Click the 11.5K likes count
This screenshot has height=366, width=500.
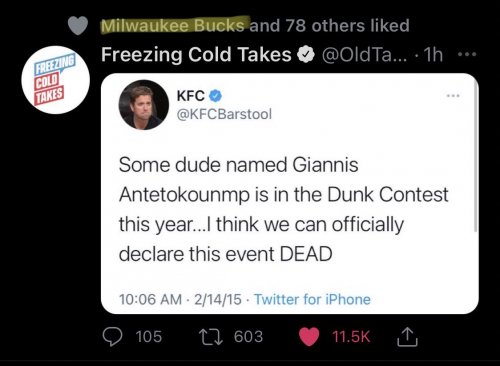point(351,337)
